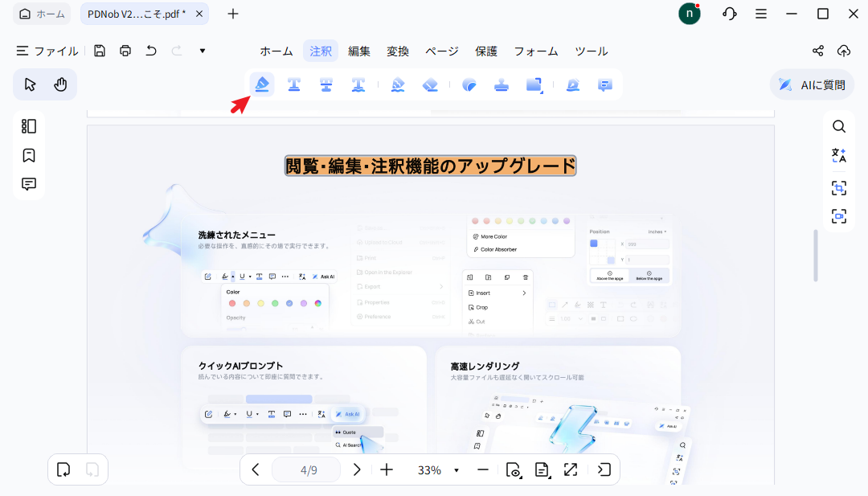This screenshot has width=868, height=496.
Task: Open the search panel on the right sidebar
Action: tap(839, 126)
